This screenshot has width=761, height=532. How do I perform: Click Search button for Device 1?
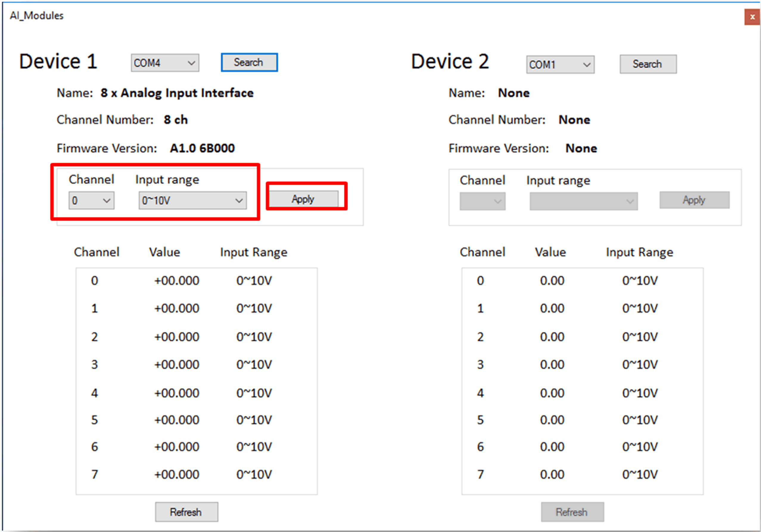(249, 62)
